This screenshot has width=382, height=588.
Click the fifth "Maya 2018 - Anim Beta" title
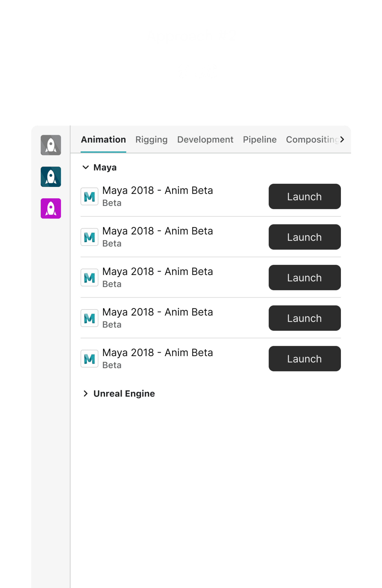click(x=157, y=353)
